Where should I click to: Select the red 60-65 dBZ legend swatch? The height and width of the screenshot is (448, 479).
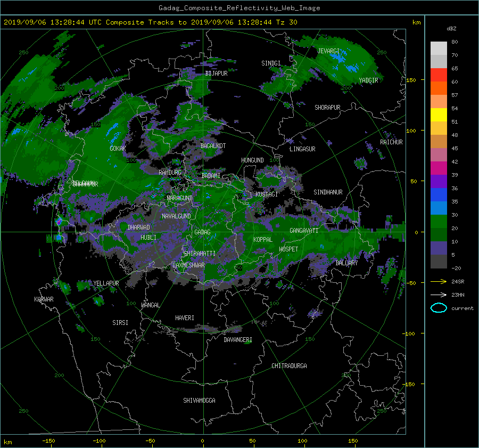coord(439,75)
